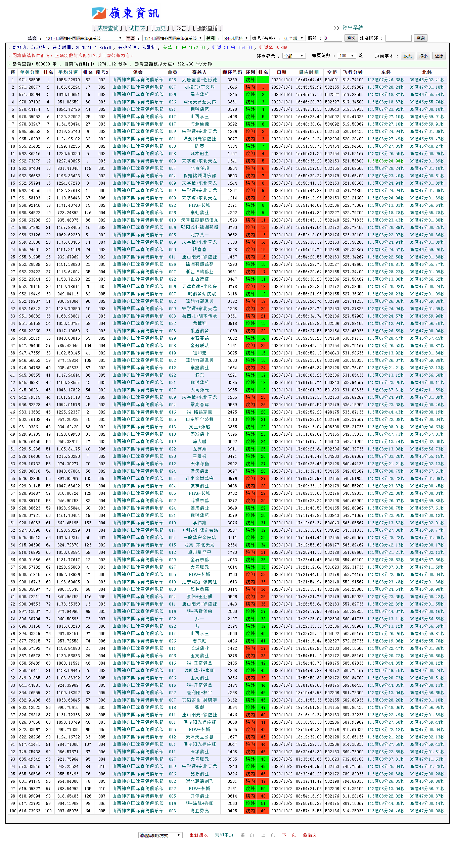This screenshot has width=455, height=868.
Task: Open fancier 翔瑞天合赵大伟 link
Action: [199, 102]
